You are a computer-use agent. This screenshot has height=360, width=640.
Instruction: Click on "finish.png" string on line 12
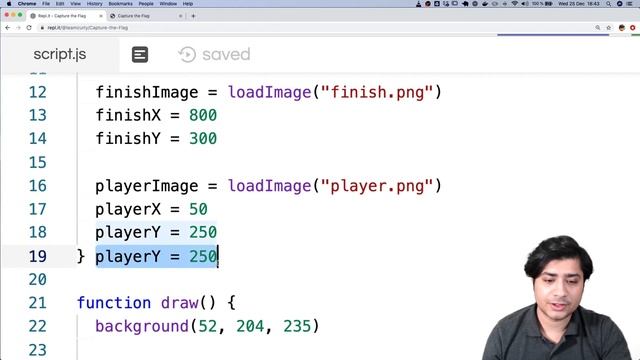pyautogui.click(x=377, y=92)
